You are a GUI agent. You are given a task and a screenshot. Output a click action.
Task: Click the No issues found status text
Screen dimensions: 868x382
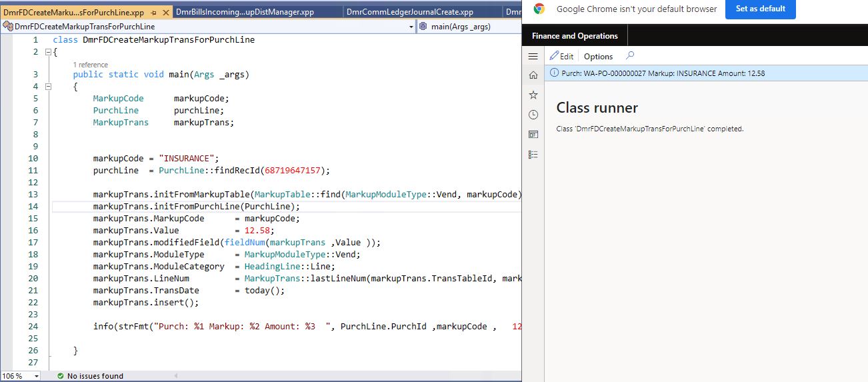point(95,376)
